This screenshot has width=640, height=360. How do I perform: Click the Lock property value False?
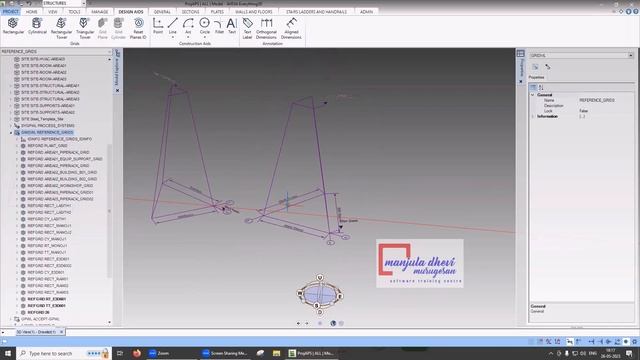click(x=584, y=111)
